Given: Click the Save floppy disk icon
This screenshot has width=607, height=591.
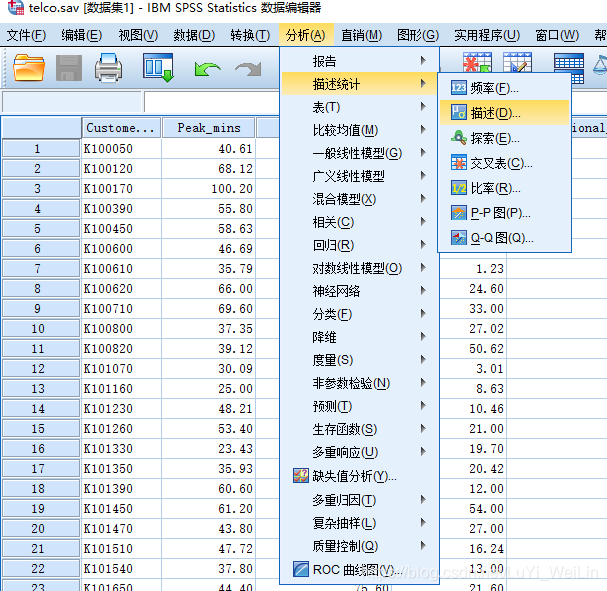Looking at the screenshot, I should (x=69, y=68).
